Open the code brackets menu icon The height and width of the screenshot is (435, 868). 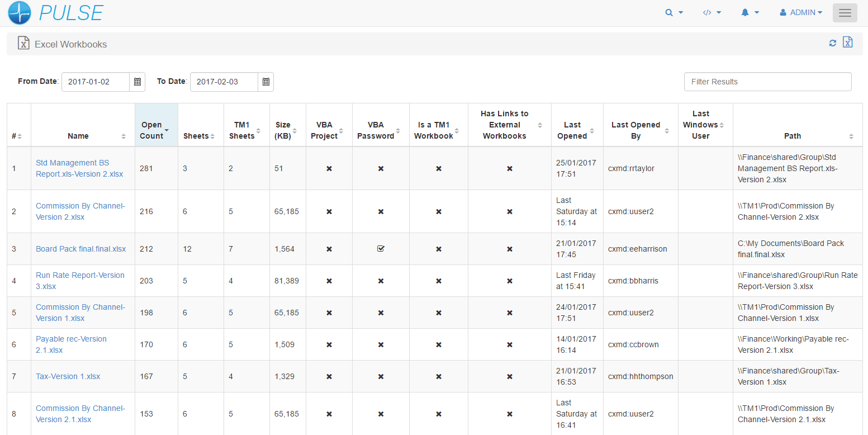[x=712, y=12]
